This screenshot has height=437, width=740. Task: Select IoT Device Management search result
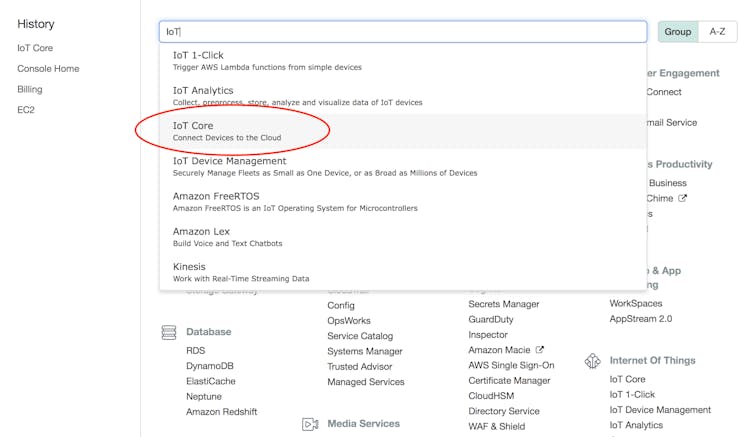pos(403,167)
